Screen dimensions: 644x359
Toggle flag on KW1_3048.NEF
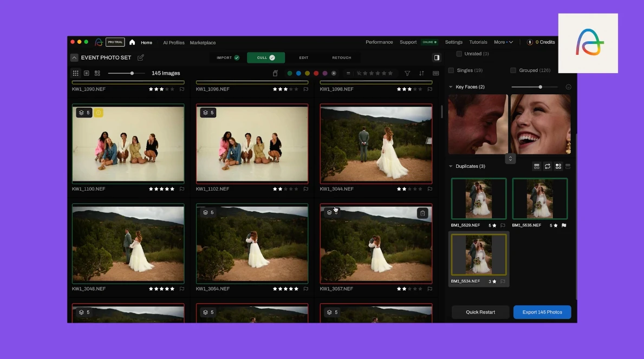[x=182, y=289]
